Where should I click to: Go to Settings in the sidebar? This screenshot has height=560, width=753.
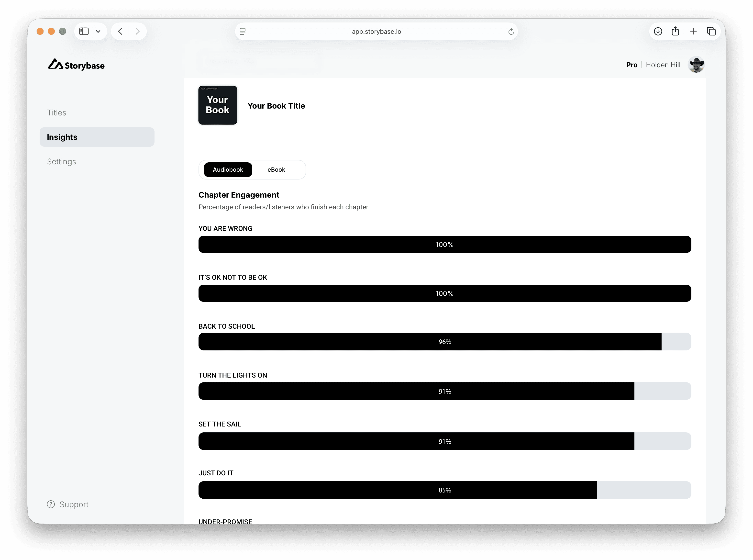pos(61,161)
